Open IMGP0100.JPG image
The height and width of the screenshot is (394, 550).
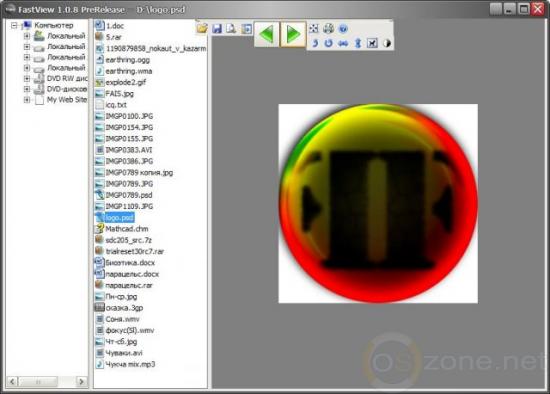pos(129,116)
